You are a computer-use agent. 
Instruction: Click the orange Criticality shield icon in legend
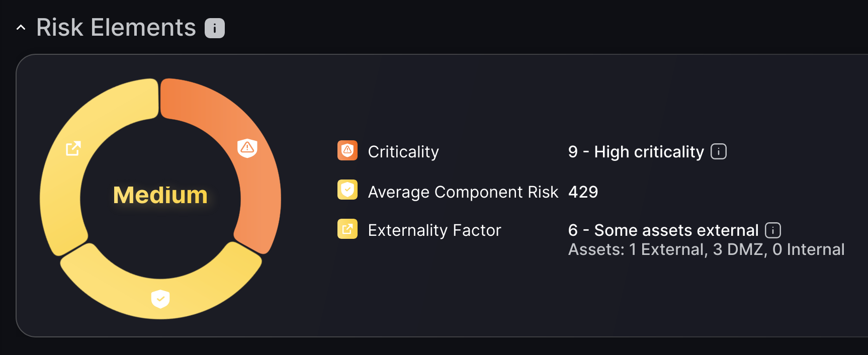348,150
